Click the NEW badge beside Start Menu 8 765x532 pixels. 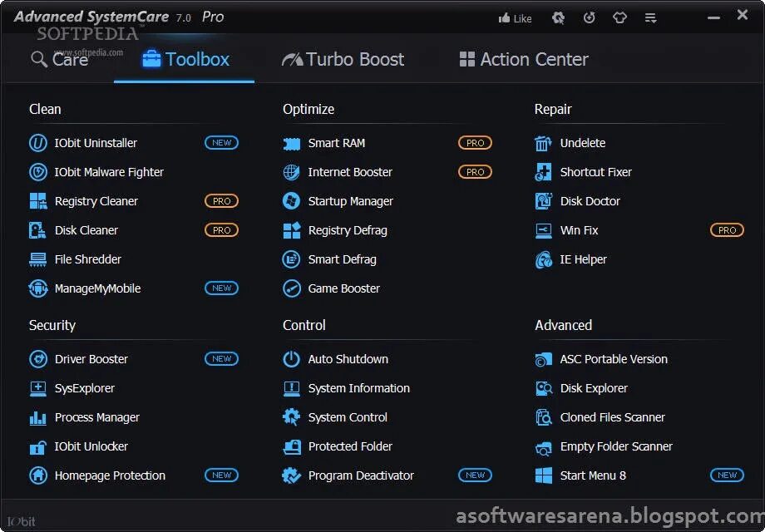pos(727,475)
